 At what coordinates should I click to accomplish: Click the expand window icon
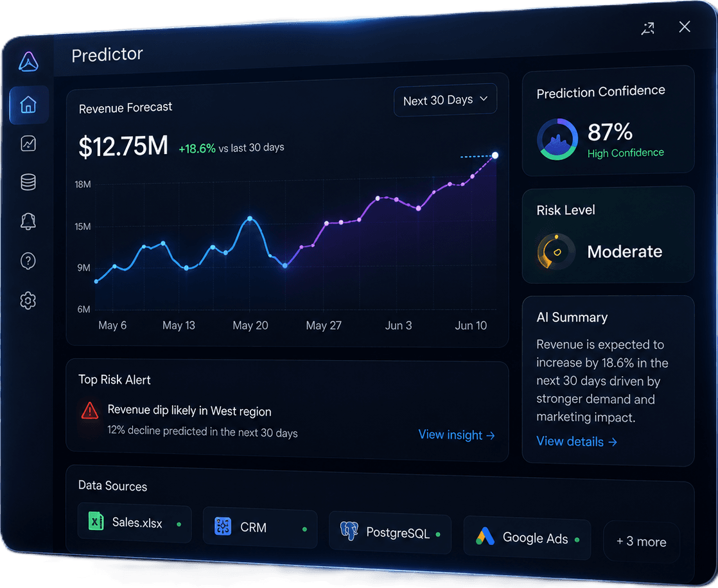pyautogui.click(x=648, y=29)
